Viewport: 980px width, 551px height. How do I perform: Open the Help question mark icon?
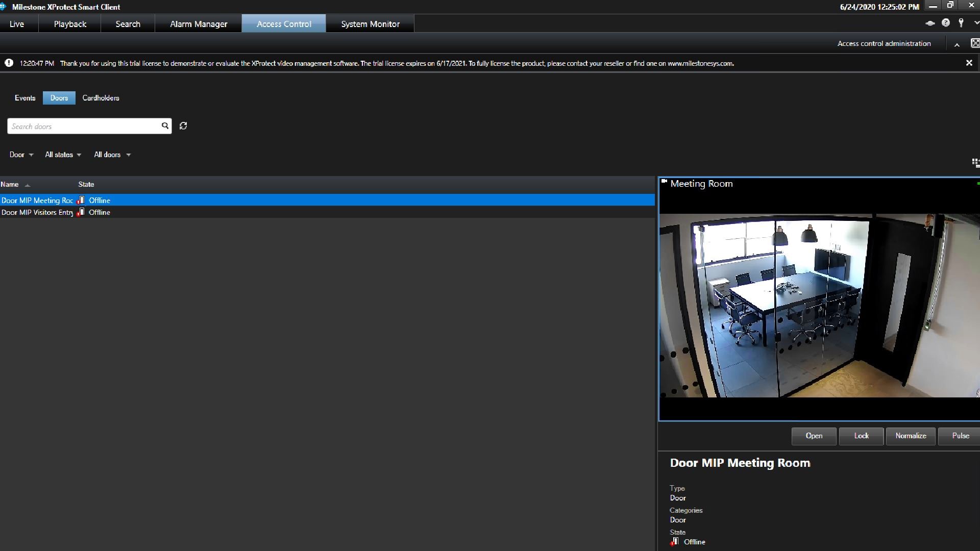[x=946, y=23]
